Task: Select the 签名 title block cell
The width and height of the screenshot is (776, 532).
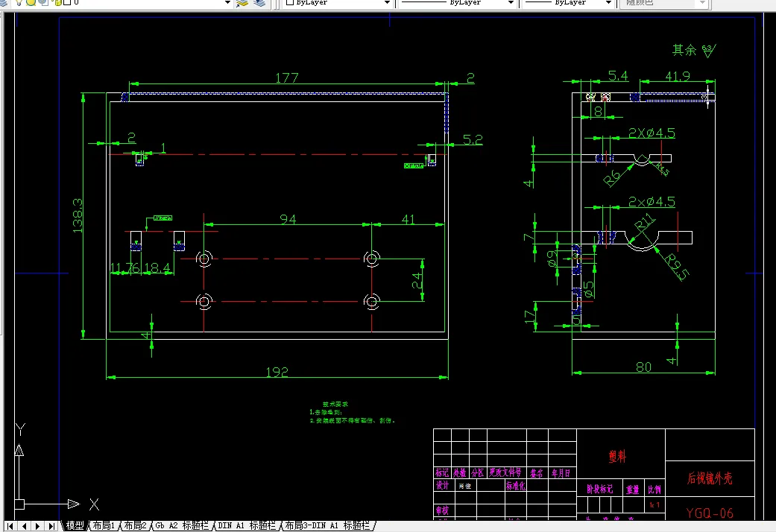Action: tap(537, 473)
